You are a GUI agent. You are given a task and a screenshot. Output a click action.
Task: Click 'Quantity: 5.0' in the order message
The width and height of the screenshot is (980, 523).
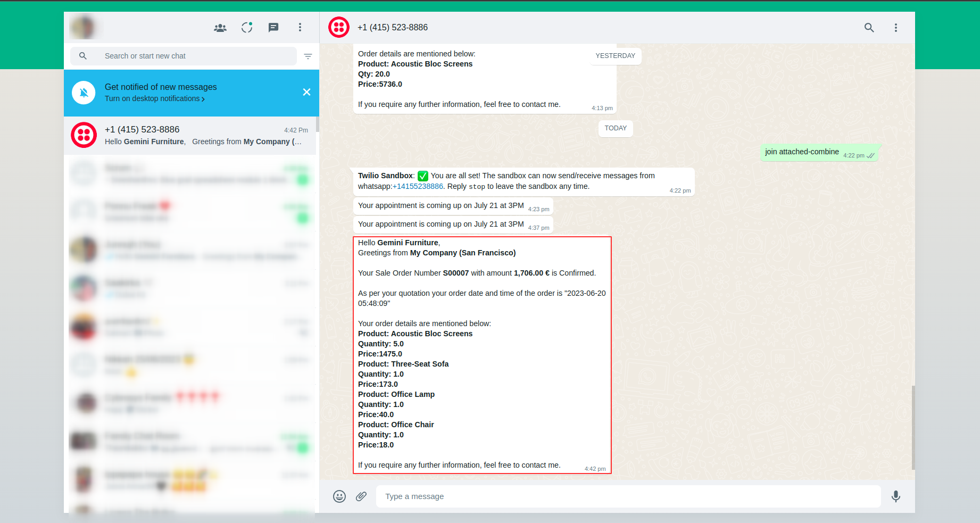point(381,344)
